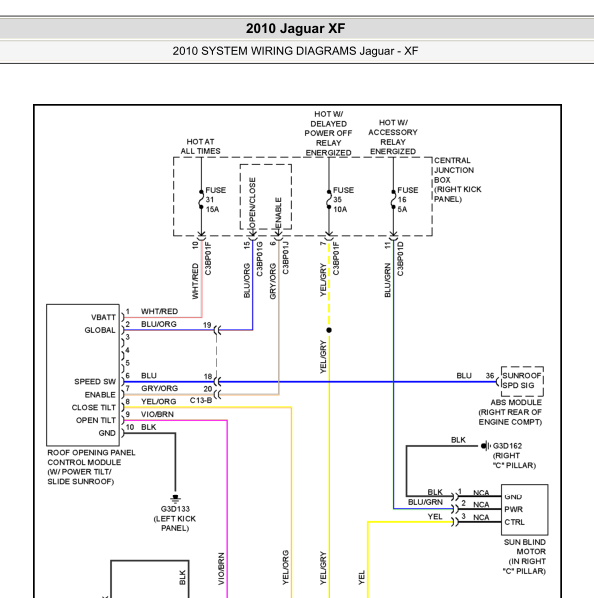Click the "FUSE 35 10A" label
594x598 pixels.
click(343, 199)
